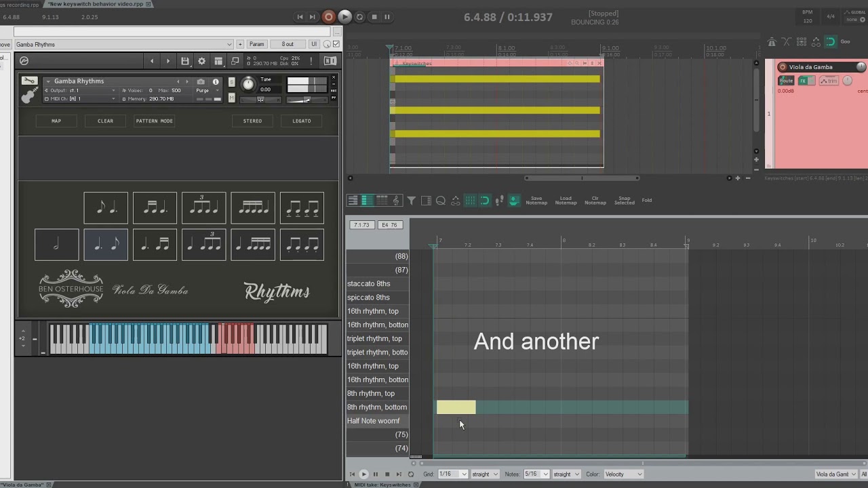
Task: Select the dotted quarter-eighth rhythm pattern
Action: [106, 245]
